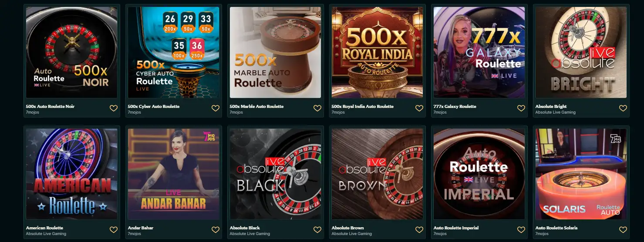Select the Auto Roulette Solaris thumbnail
Viewport: 644px width, 242px height.
coord(581,174)
